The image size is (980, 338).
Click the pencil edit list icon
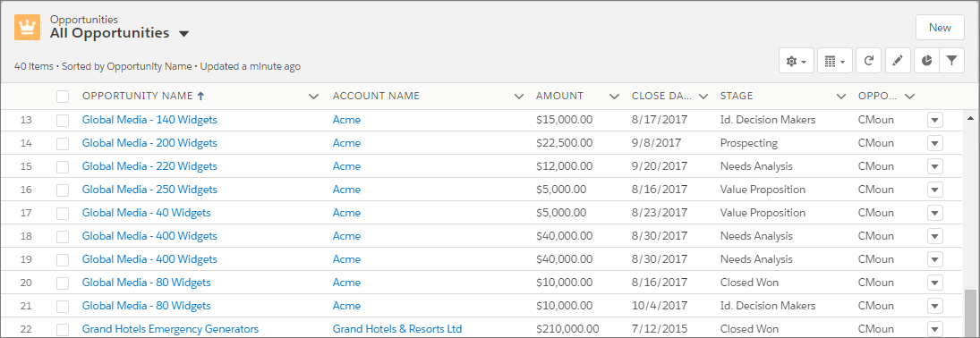[898, 61]
